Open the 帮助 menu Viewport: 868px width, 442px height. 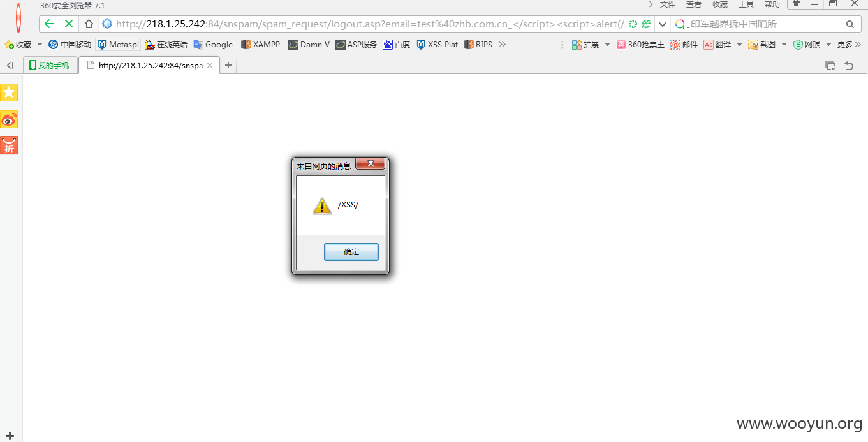(772, 4)
